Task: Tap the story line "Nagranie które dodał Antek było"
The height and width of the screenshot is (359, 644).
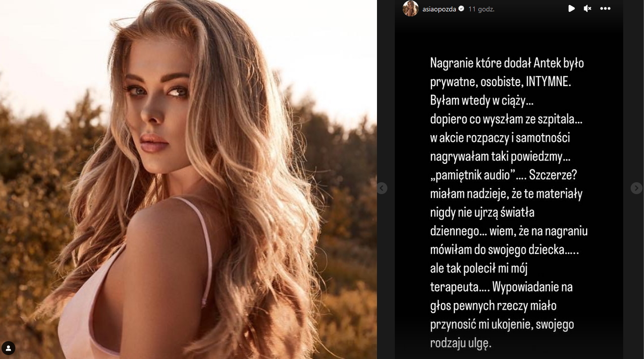Action: point(507,63)
